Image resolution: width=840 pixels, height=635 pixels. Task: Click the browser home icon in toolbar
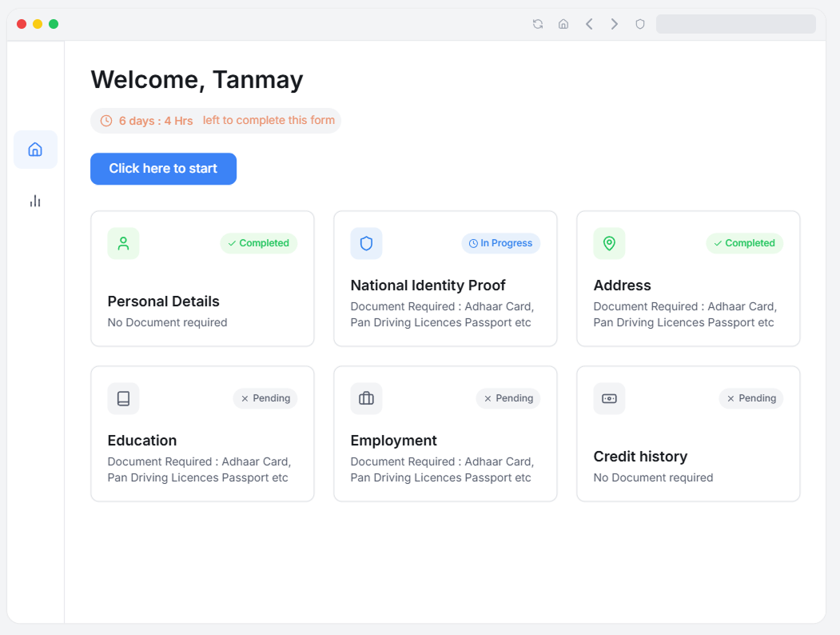pyautogui.click(x=563, y=24)
